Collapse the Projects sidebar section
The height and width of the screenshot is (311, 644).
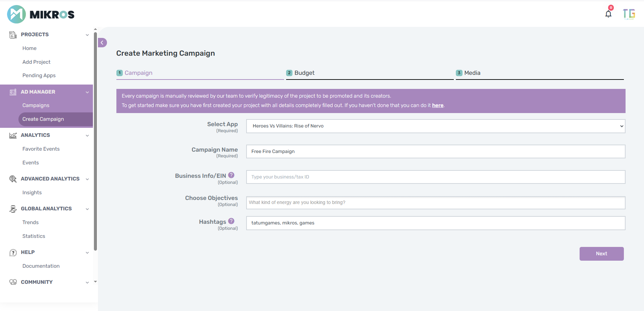pyautogui.click(x=87, y=35)
